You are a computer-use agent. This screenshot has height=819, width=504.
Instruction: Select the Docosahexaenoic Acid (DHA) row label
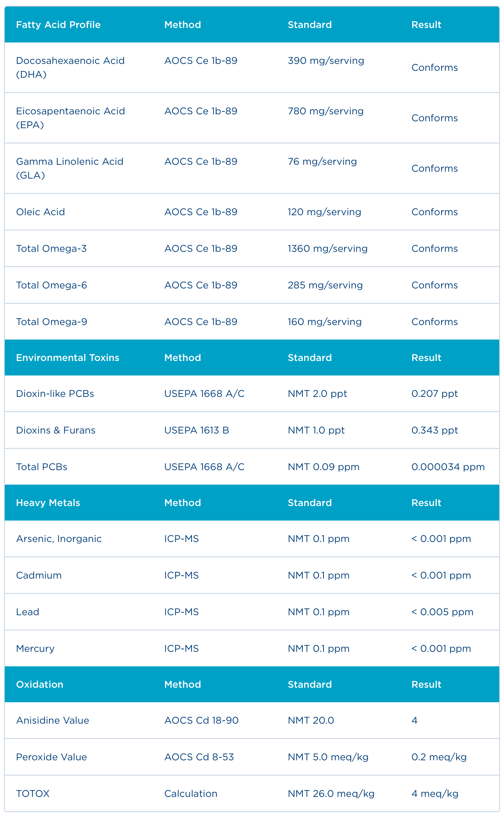point(70,67)
